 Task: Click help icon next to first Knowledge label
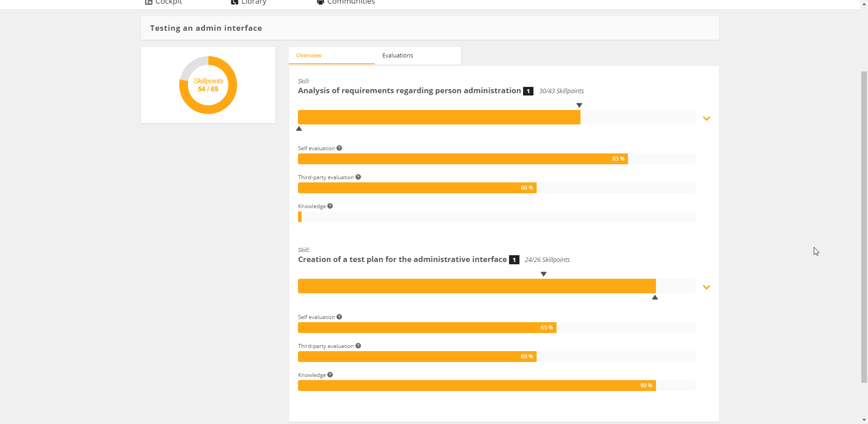pos(330,206)
